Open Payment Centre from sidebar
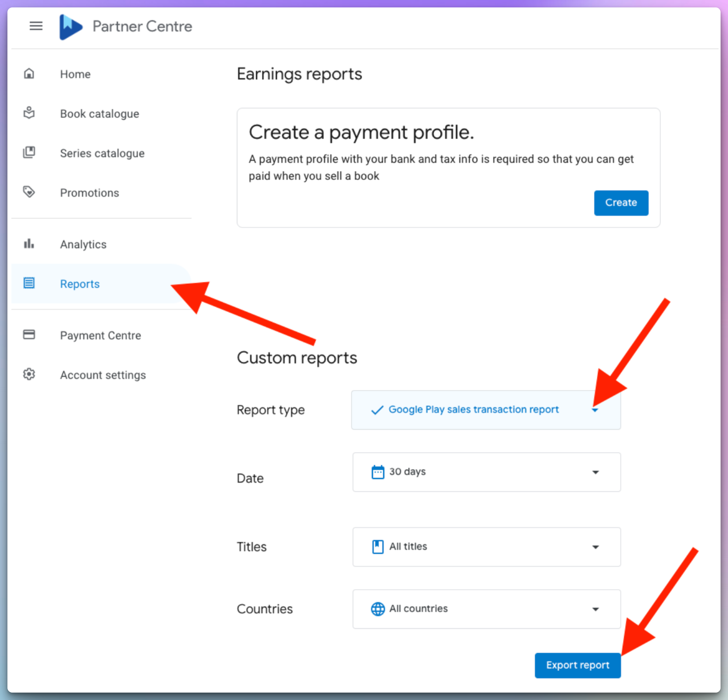The height and width of the screenshot is (700, 728). tap(101, 335)
